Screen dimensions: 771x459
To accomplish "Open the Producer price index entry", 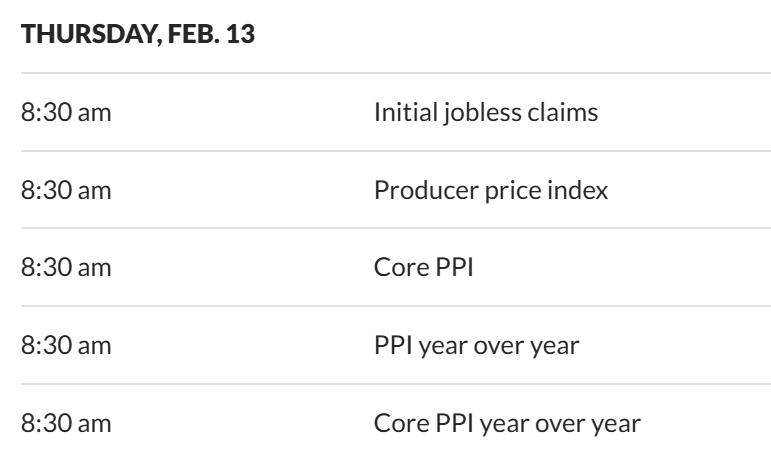I will (x=490, y=190).
